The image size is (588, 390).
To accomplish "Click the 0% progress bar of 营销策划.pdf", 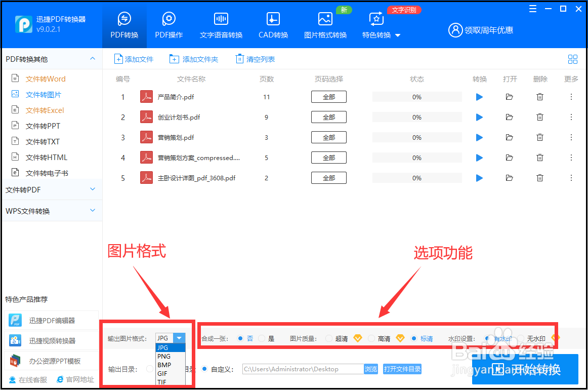I will [417, 138].
